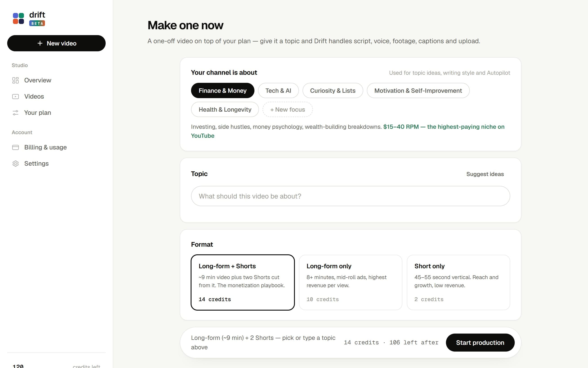Select the Long-form only format

click(350, 282)
